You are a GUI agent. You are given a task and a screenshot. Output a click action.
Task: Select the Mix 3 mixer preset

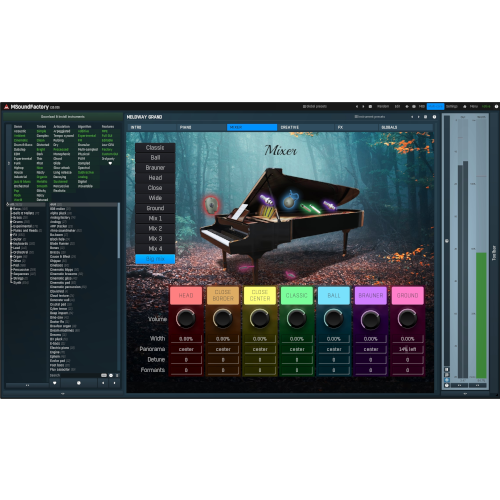pyautogui.click(x=155, y=239)
